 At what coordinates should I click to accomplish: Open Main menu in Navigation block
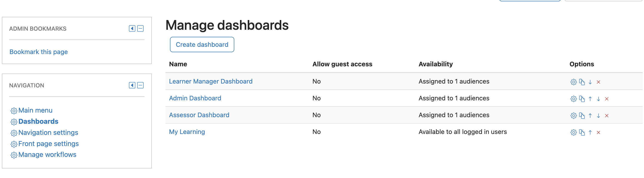click(35, 110)
